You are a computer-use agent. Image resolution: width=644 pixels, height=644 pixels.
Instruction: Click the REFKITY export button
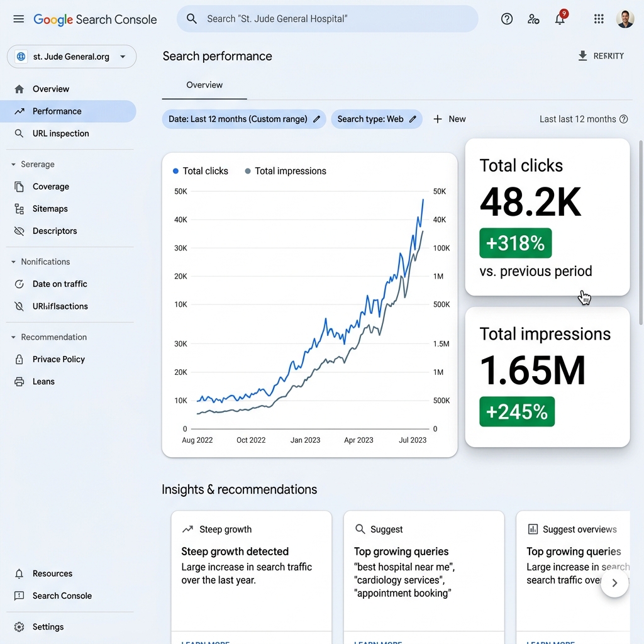(601, 56)
